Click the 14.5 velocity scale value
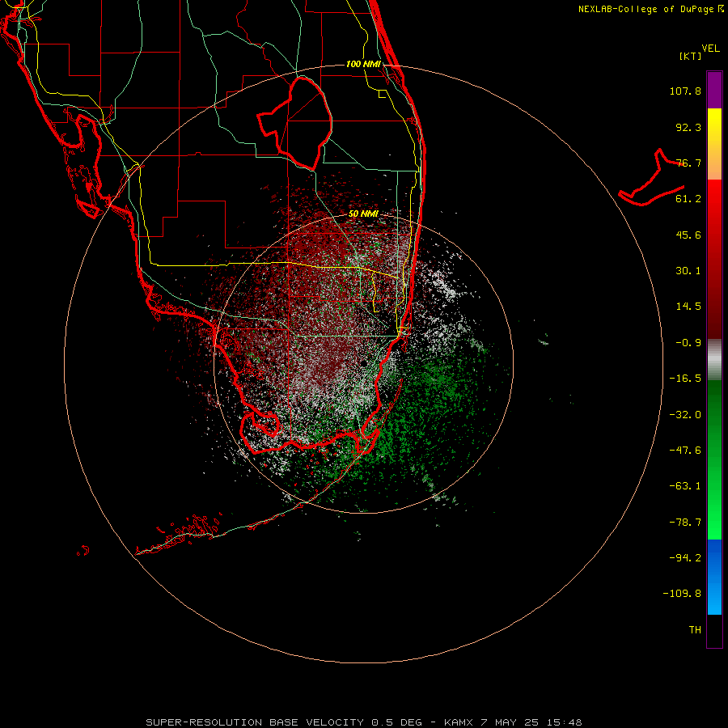Screen dimensions: 728x728 pyautogui.click(x=688, y=307)
